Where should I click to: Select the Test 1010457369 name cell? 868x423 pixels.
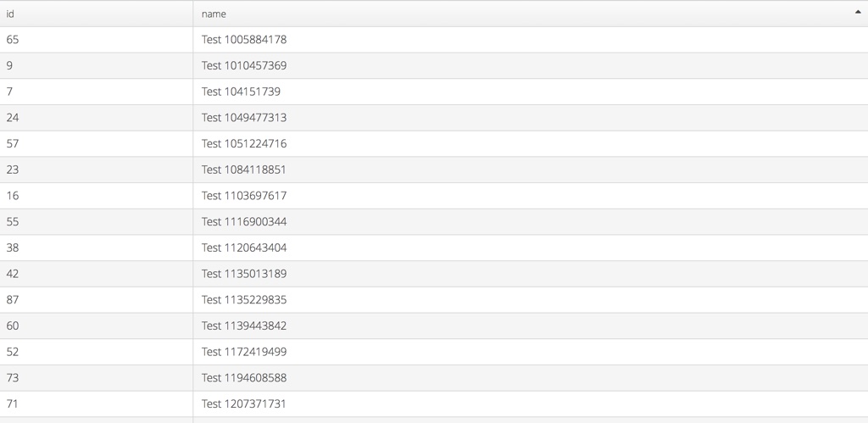[x=244, y=65]
